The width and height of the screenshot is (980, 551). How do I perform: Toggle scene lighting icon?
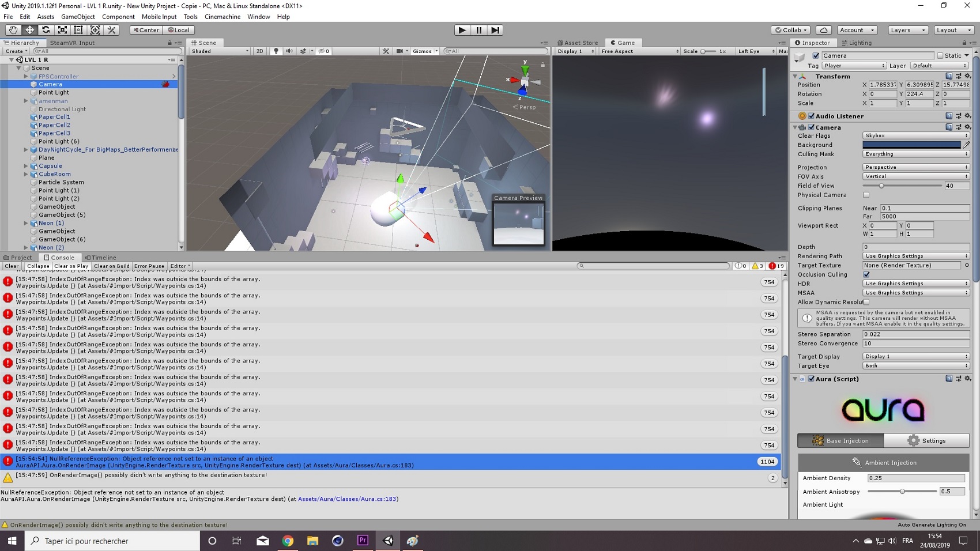tap(276, 51)
